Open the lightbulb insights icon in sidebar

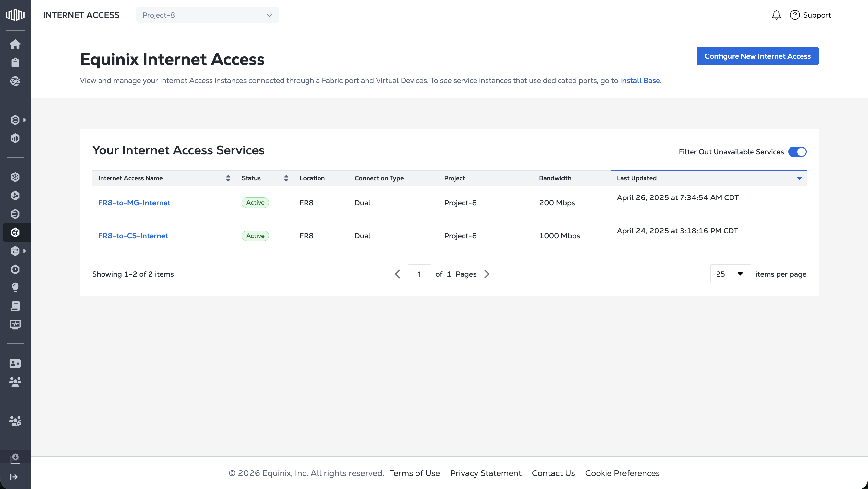(15, 288)
